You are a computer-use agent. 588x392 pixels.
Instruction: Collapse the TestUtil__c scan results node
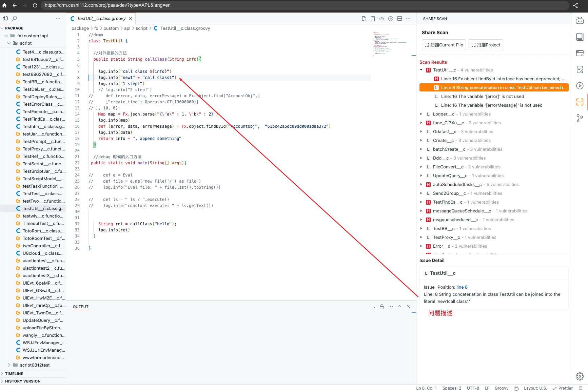[421, 70]
